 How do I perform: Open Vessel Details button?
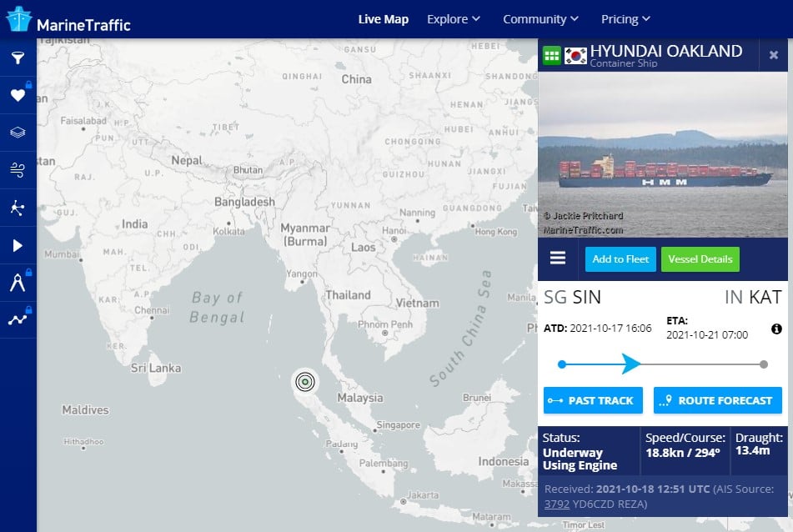tap(700, 259)
